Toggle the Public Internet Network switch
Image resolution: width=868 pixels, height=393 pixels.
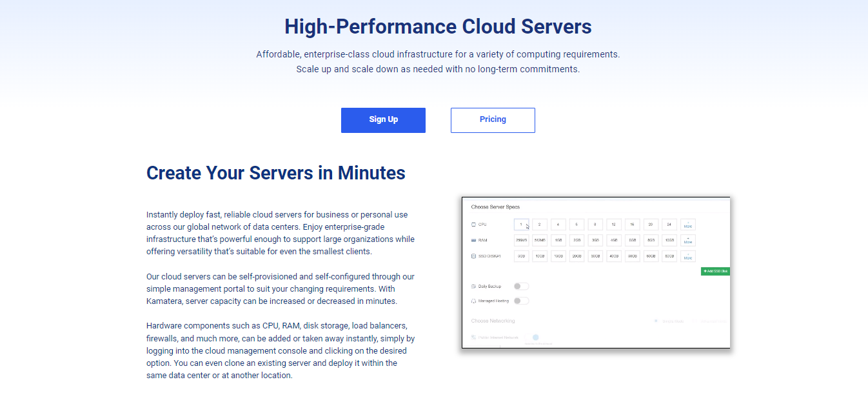532,338
